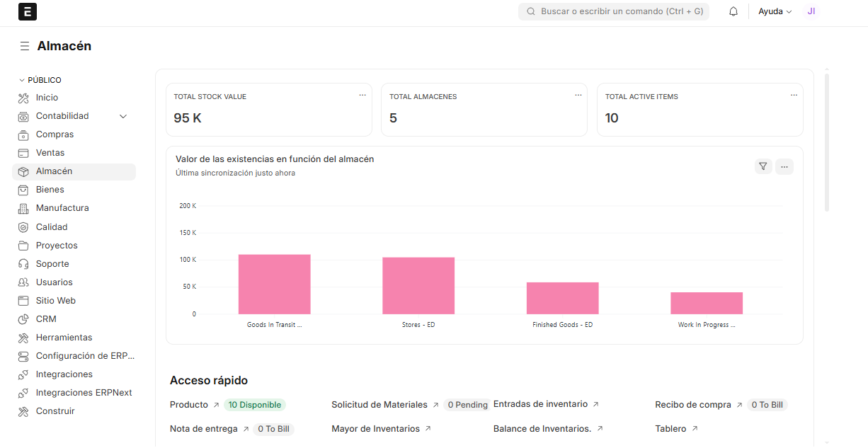
Task: Open the Producto quick access link
Action: 189,405
